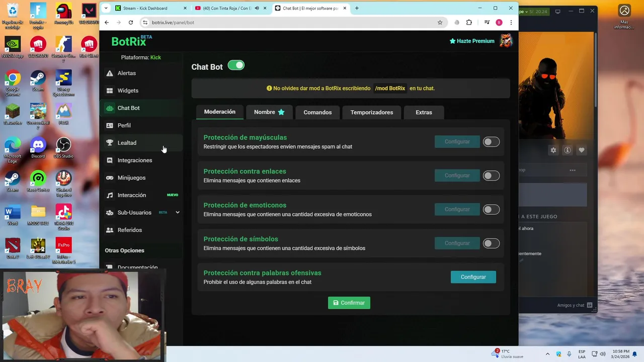This screenshot has width=644, height=362.
Task: Open Razer Cortex desktop shortcut
Action: click(38, 182)
